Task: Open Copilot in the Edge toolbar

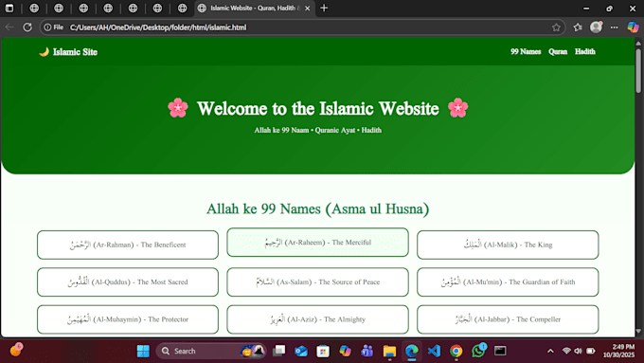Action: point(633,27)
